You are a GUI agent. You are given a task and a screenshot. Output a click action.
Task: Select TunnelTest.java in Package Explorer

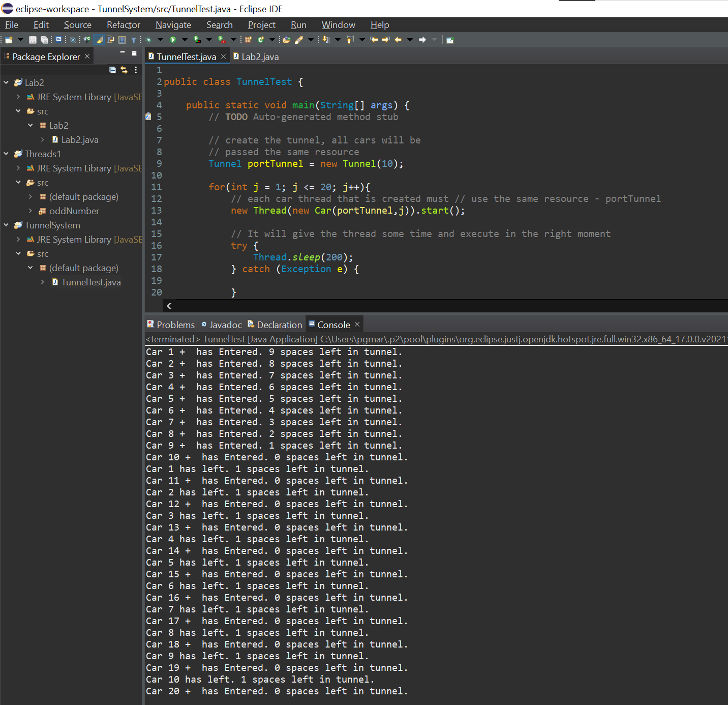point(90,282)
